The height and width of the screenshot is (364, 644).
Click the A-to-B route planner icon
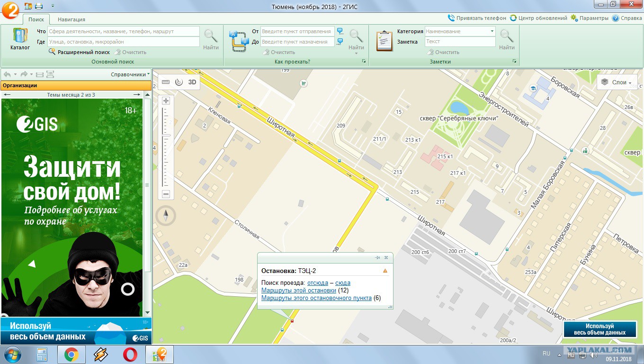239,40
